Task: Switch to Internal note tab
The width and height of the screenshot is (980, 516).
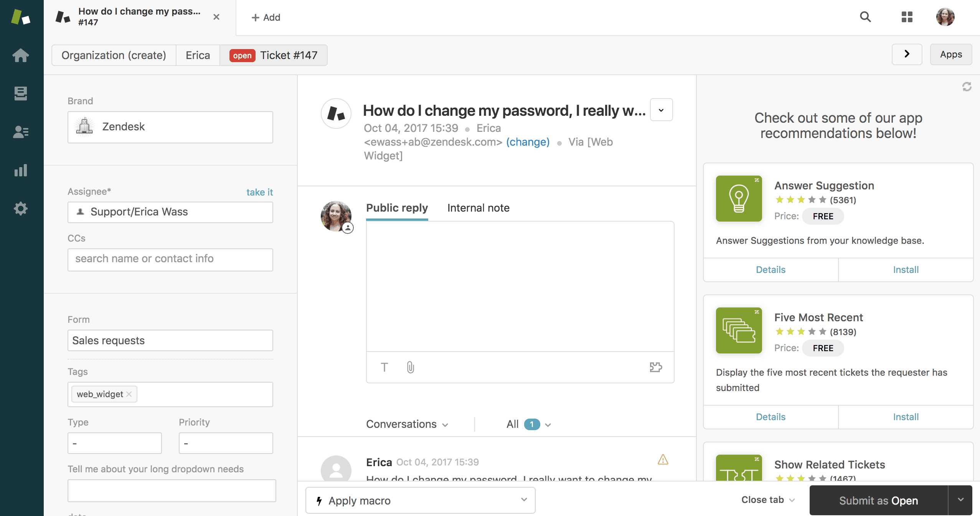Action: pyautogui.click(x=478, y=207)
